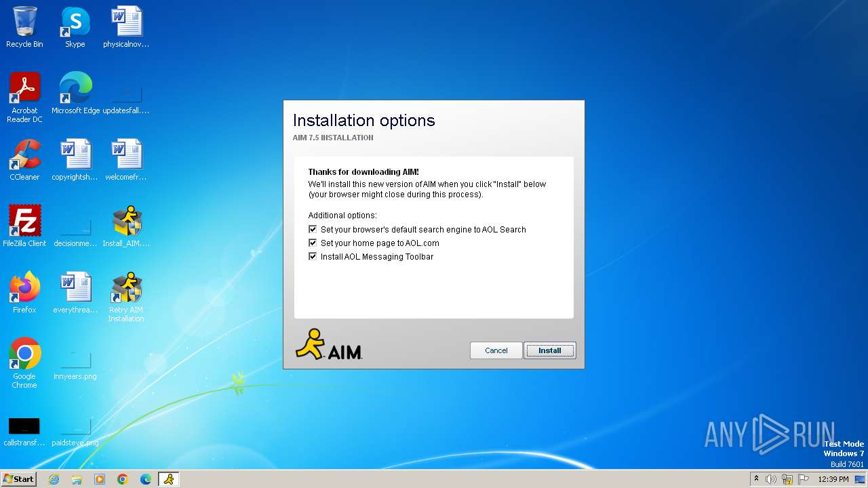
Task: Select FileZilla Client desktop shortcut
Action: [x=24, y=226]
